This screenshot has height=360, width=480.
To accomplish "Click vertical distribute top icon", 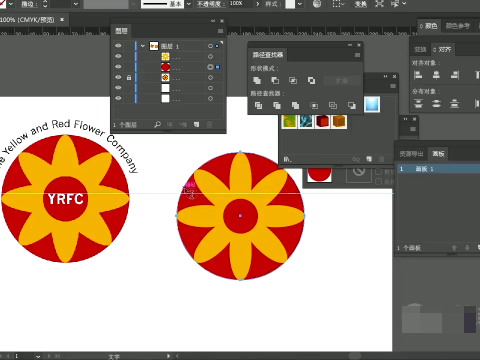I will point(418,104).
